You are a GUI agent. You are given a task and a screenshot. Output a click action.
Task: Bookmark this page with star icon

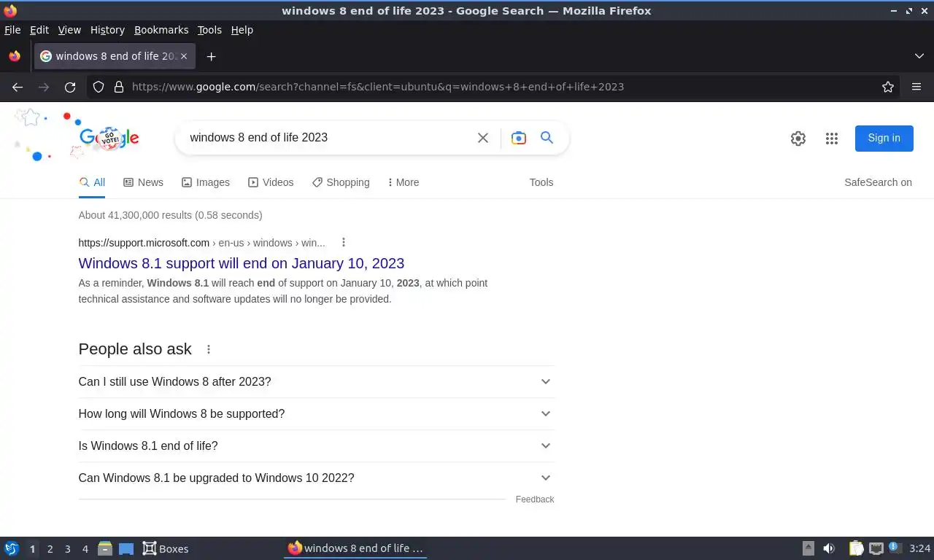click(888, 87)
